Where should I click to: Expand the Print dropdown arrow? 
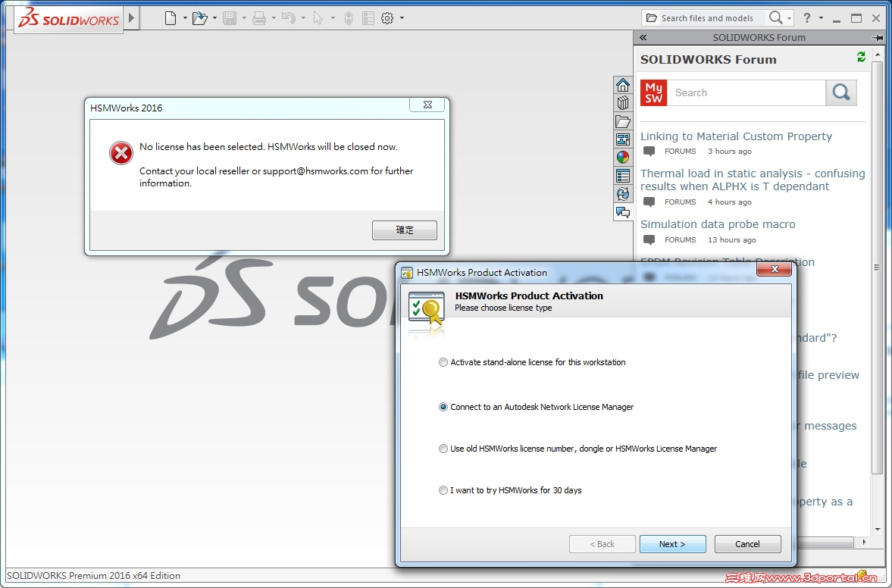(x=274, y=18)
